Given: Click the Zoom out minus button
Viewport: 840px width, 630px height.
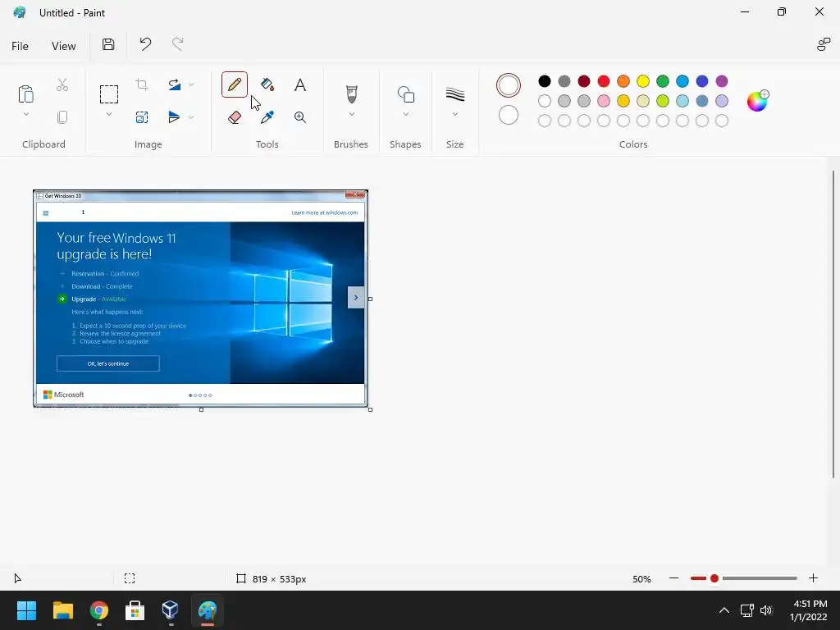Looking at the screenshot, I should (674, 578).
